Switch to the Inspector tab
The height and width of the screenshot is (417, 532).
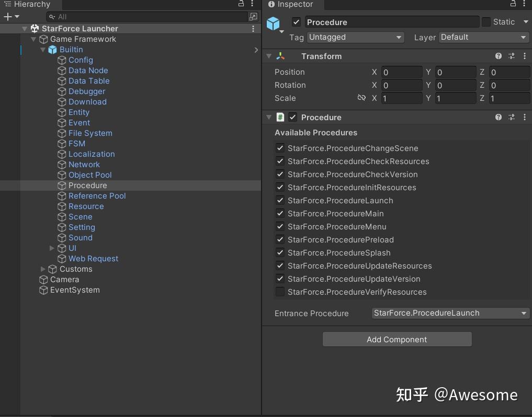[291, 5]
